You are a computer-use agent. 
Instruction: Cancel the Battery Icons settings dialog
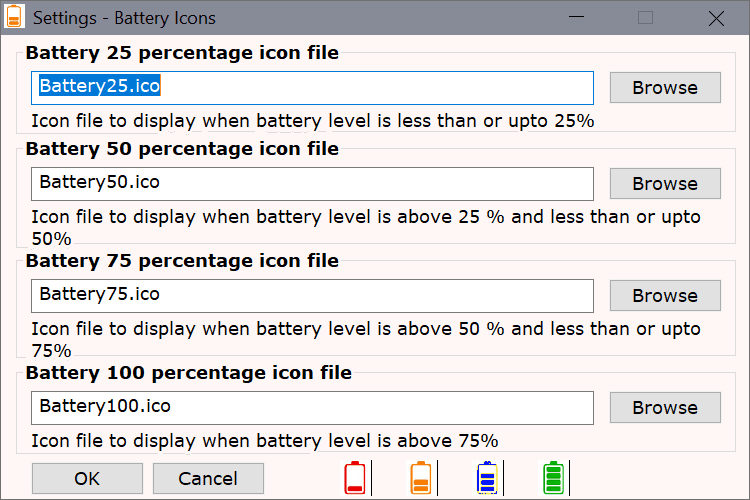pyautogui.click(x=208, y=478)
